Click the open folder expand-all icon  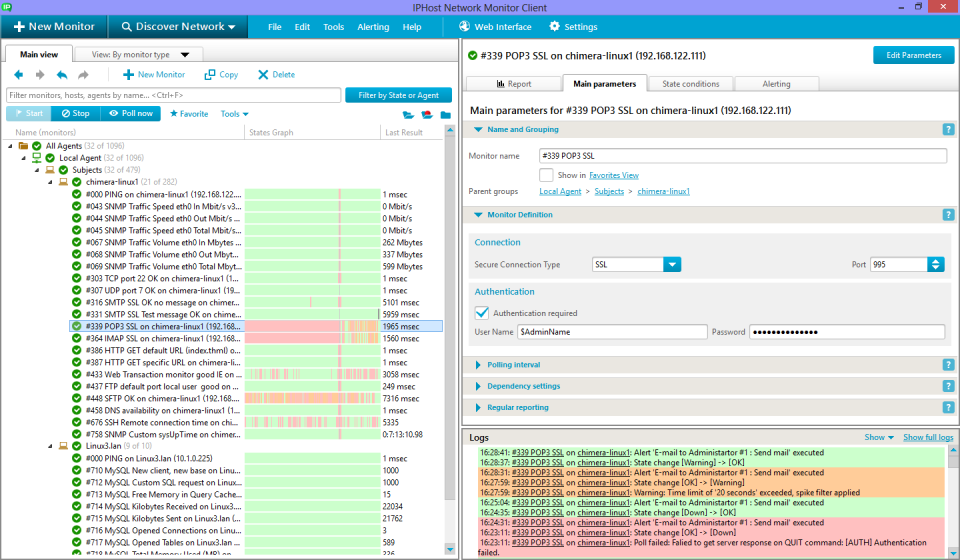tap(408, 115)
